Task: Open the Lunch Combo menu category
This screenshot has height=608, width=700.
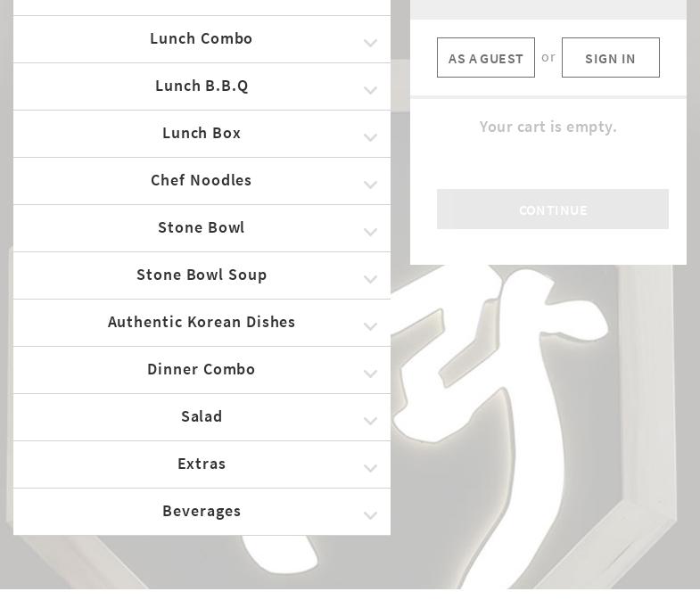Action: pos(202,38)
